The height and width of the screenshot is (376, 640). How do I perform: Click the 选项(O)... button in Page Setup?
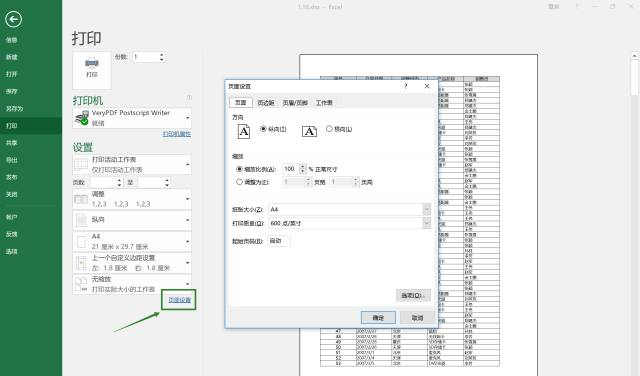[x=413, y=295]
